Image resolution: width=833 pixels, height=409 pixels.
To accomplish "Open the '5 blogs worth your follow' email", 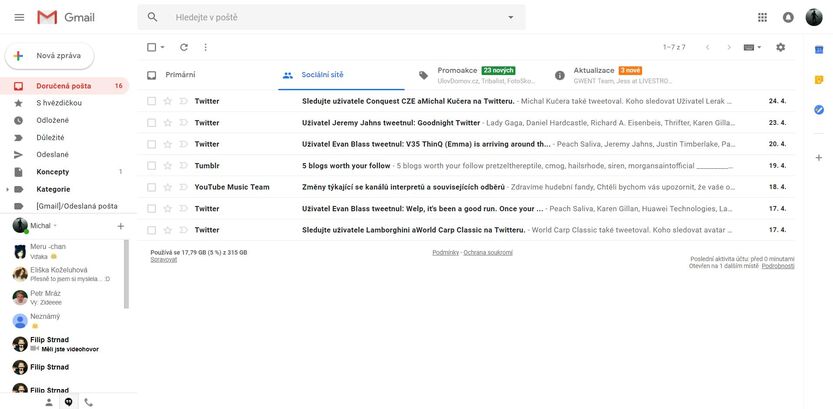I will coord(466,166).
